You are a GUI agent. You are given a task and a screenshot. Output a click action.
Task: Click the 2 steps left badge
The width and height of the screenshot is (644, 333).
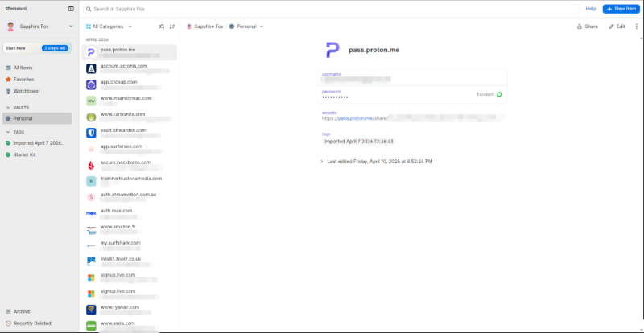[55, 48]
